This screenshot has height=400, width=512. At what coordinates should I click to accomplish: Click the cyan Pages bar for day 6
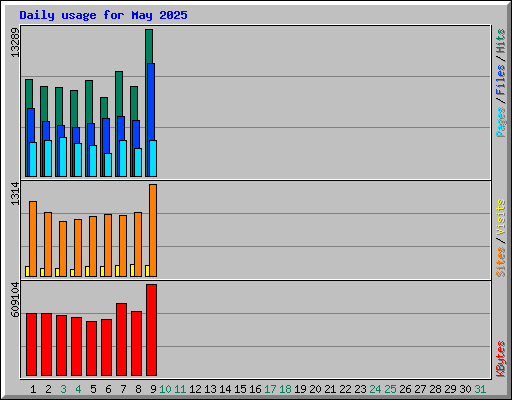(108, 165)
